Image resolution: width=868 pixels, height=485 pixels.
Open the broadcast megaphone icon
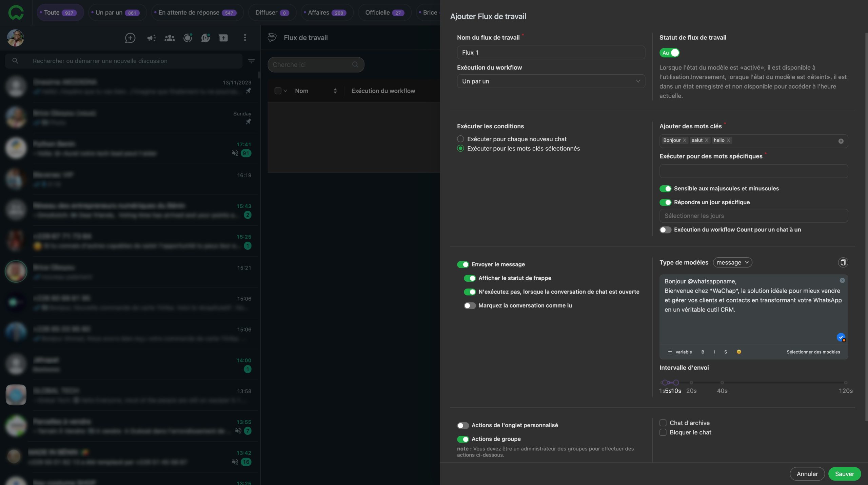pos(151,38)
